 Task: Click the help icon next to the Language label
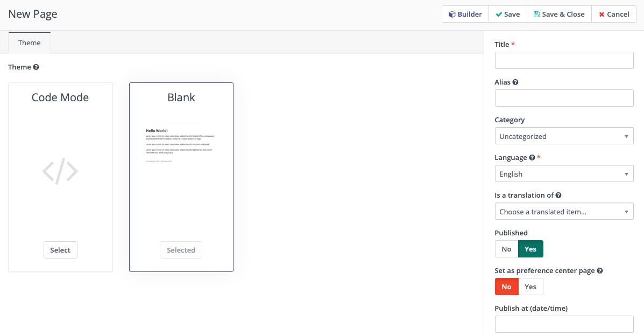(x=532, y=157)
